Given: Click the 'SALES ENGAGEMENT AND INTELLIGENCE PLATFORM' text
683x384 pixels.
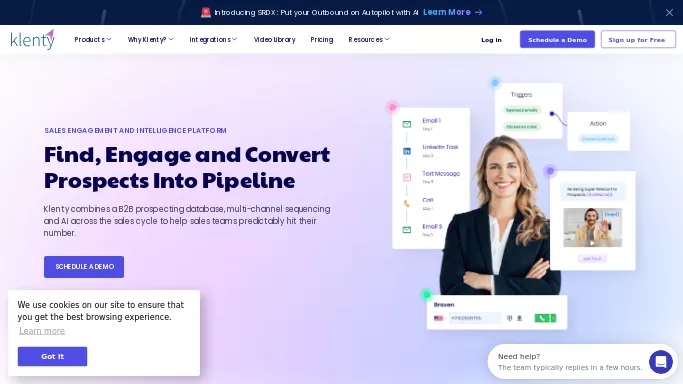Looking at the screenshot, I should click(x=135, y=131).
